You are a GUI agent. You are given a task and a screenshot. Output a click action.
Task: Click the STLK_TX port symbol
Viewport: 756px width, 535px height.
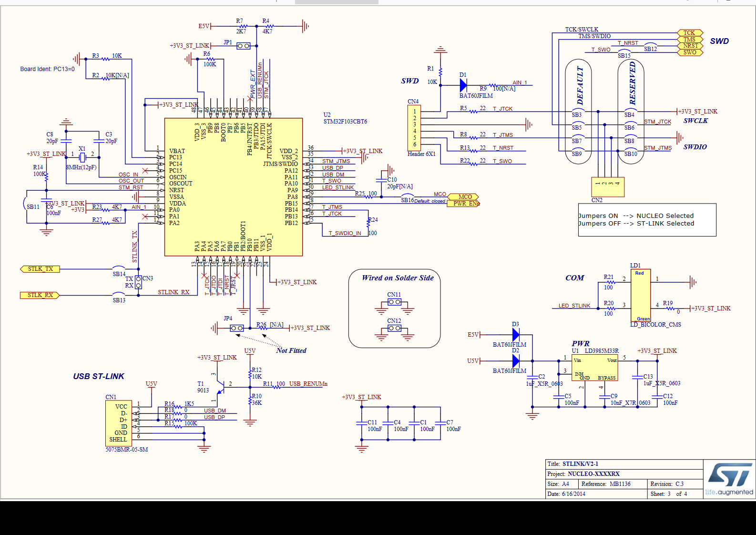point(40,269)
